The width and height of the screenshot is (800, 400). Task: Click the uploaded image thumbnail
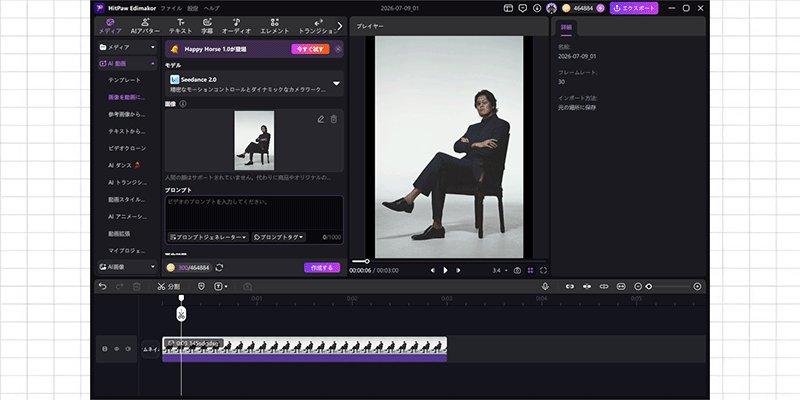(x=254, y=140)
